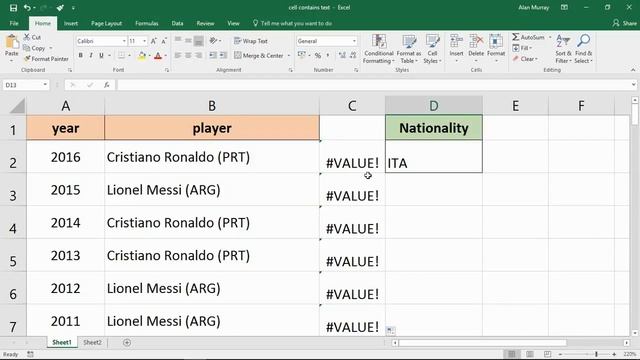Click the Percent Style icon
The width and height of the screenshot is (640, 360).
(x=318, y=56)
